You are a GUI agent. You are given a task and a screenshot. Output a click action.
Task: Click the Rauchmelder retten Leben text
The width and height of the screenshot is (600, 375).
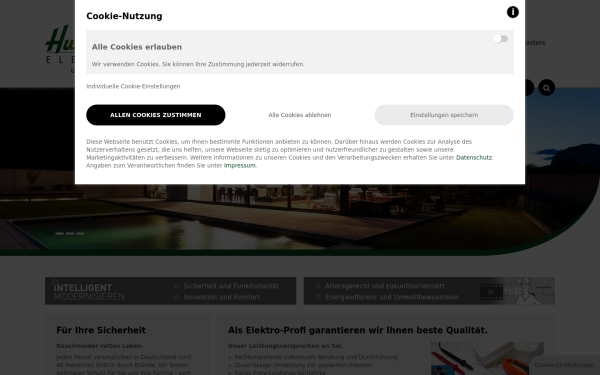[100, 346]
